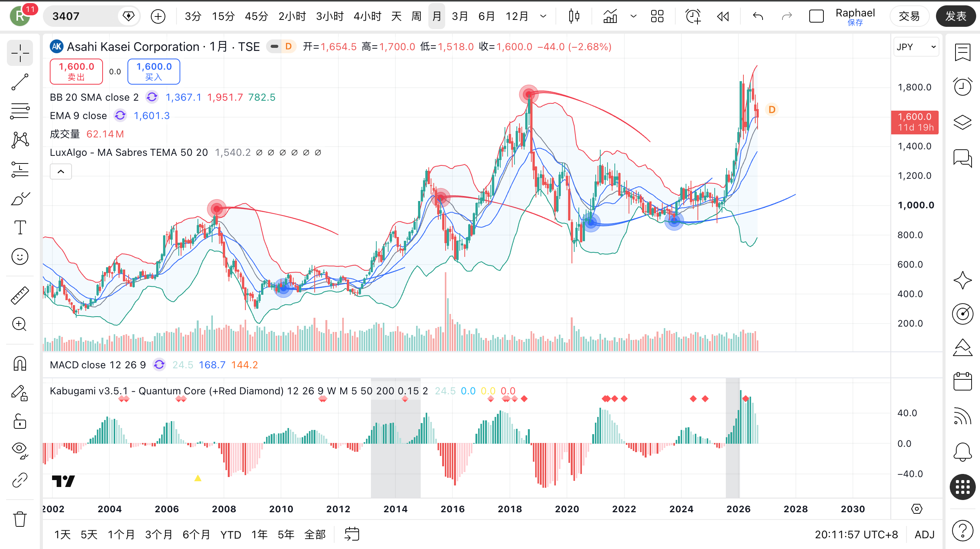Click the red peak marker at 2018
This screenshot has width=980, height=549.
click(x=529, y=94)
